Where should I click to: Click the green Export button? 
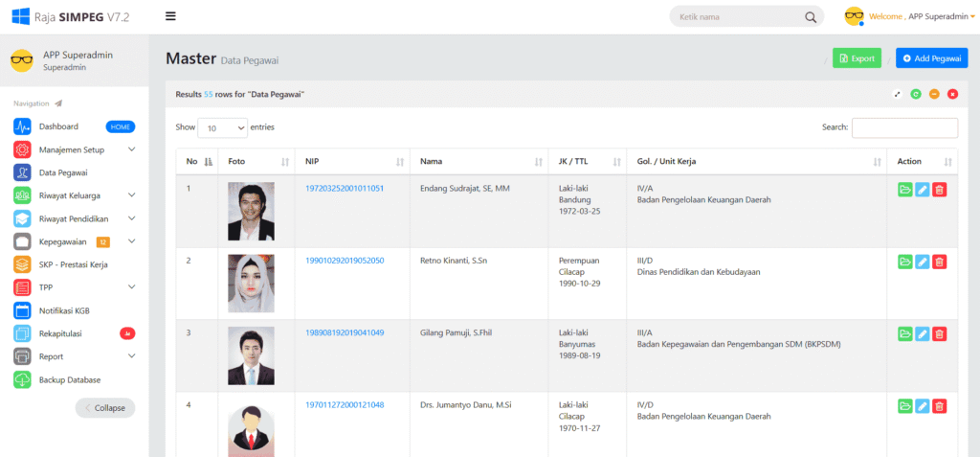[857, 58]
